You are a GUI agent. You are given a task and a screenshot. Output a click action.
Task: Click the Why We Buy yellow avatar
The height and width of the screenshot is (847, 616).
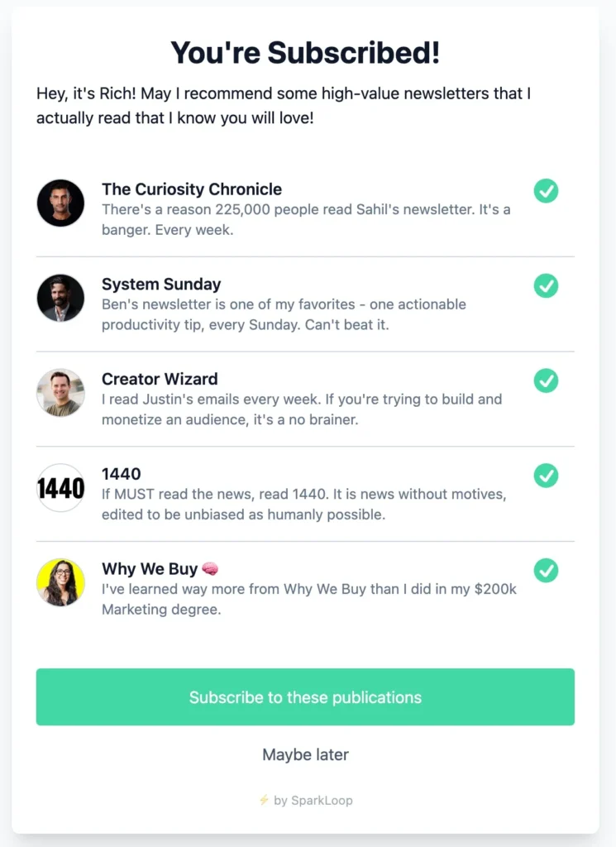pyautogui.click(x=60, y=582)
